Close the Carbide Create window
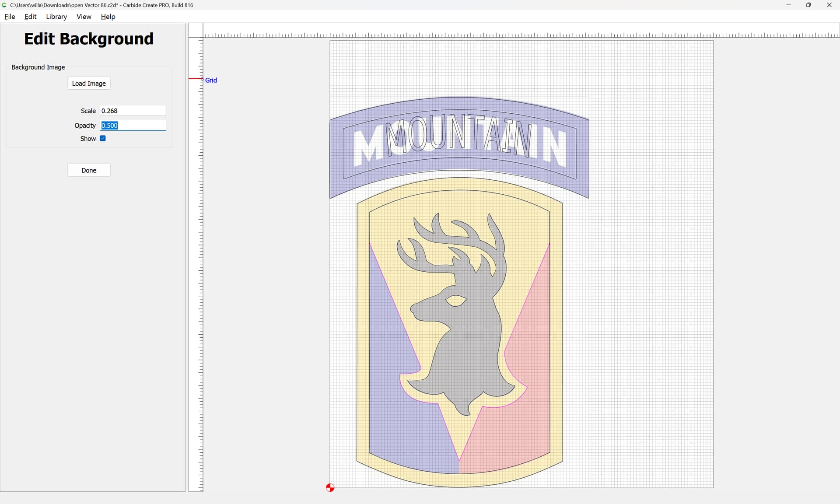Image resolution: width=840 pixels, height=504 pixels. click(x=829, y=5)
